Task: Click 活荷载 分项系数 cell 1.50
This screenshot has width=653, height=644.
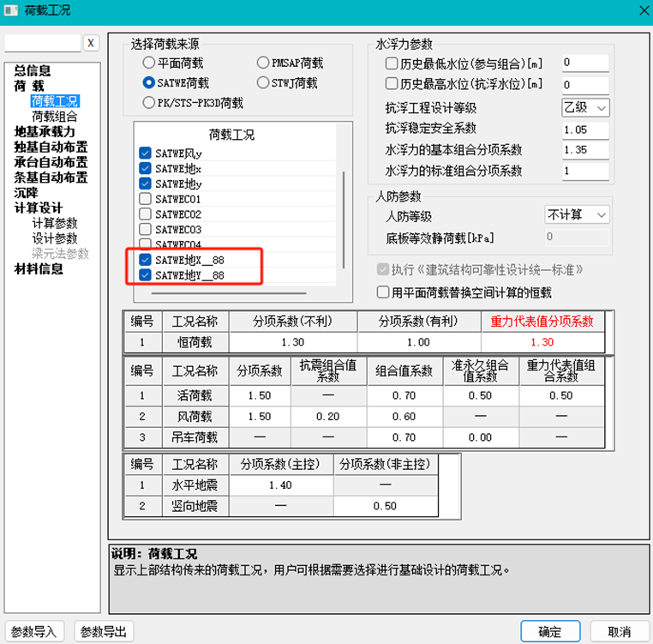Action: coord(260,395)
